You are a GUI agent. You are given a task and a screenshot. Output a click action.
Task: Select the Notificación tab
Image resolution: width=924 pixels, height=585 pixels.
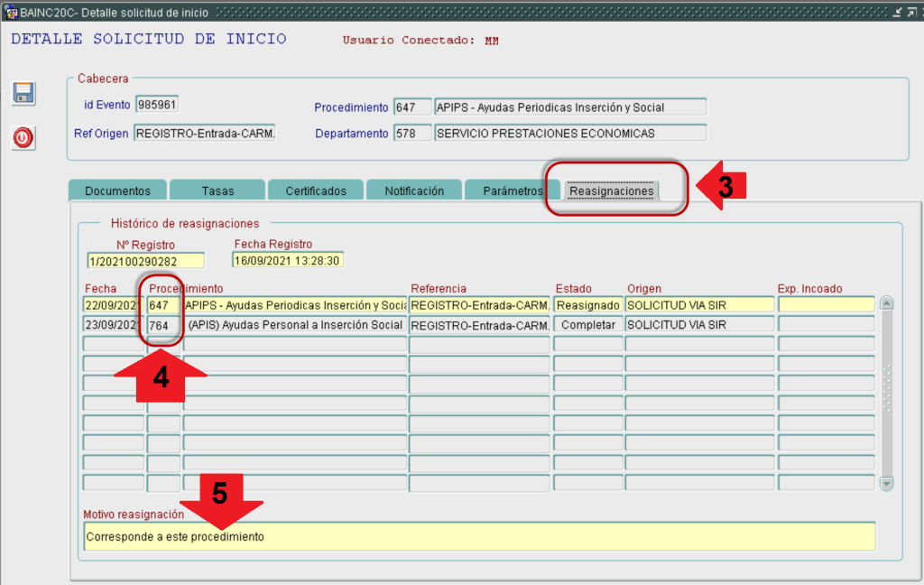tap(414, 191)
